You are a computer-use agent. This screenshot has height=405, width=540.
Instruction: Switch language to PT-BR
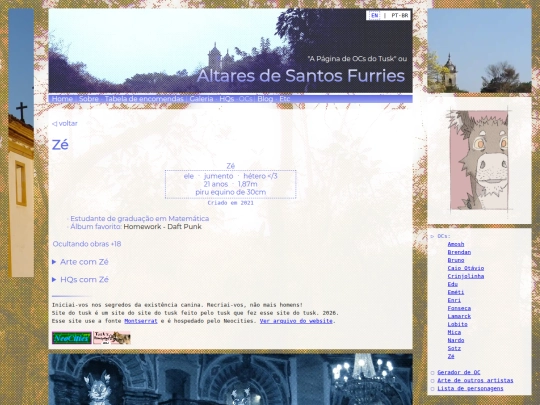[399, 15]
